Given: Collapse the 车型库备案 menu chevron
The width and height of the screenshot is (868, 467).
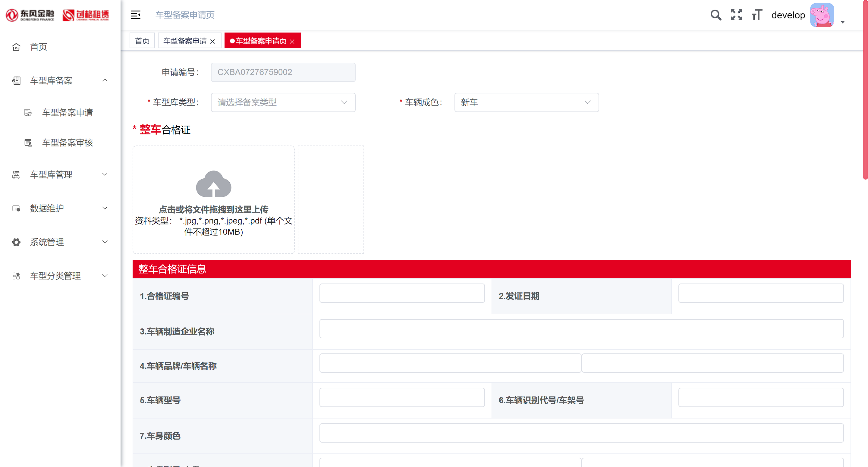Looking at the screenshot, I should click(105, 80).
